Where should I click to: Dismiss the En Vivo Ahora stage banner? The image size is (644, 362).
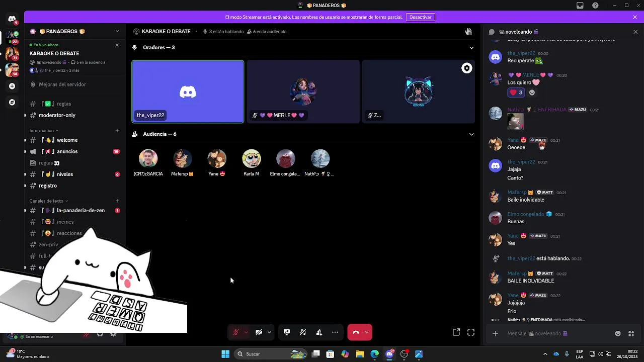[x=117, y=45]
